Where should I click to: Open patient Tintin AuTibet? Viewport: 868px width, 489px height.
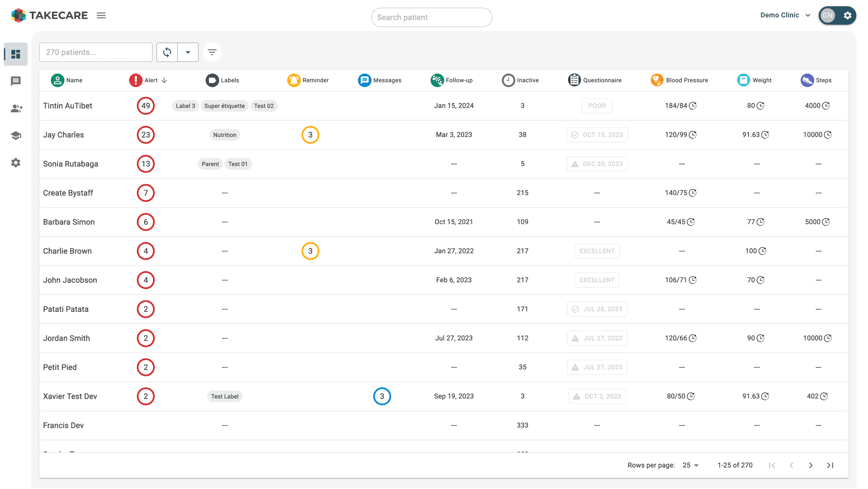[67, 106]
